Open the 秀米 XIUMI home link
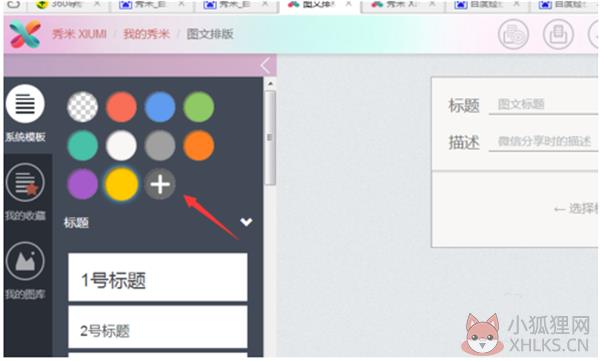This screenshot has height=361, width=600. [x=80, y=34]
